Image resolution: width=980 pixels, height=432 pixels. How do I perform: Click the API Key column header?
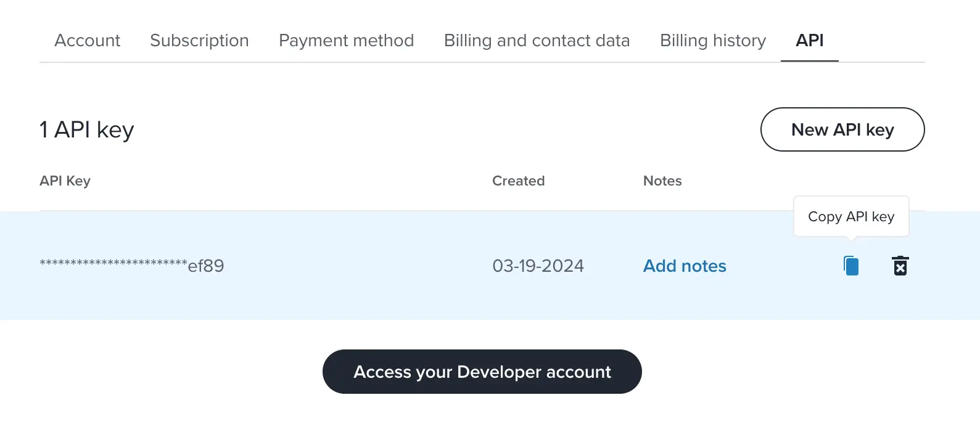click(x=65, y=181)
